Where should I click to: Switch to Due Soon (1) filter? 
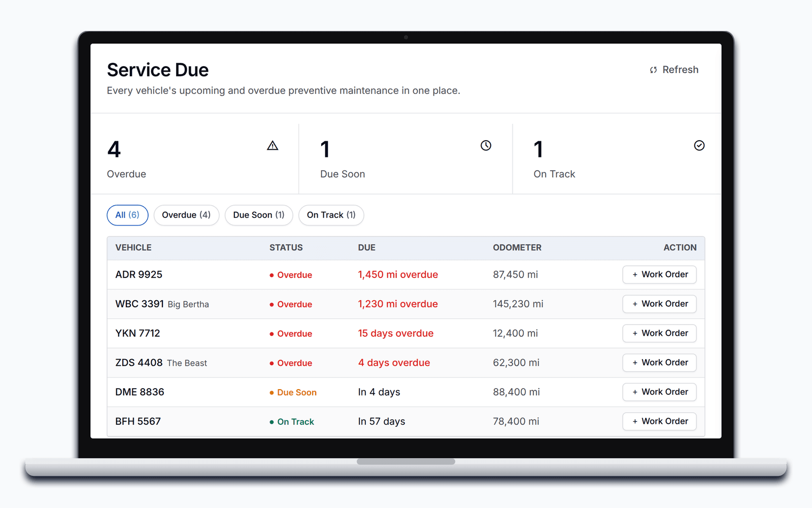[x=259, y=215]
